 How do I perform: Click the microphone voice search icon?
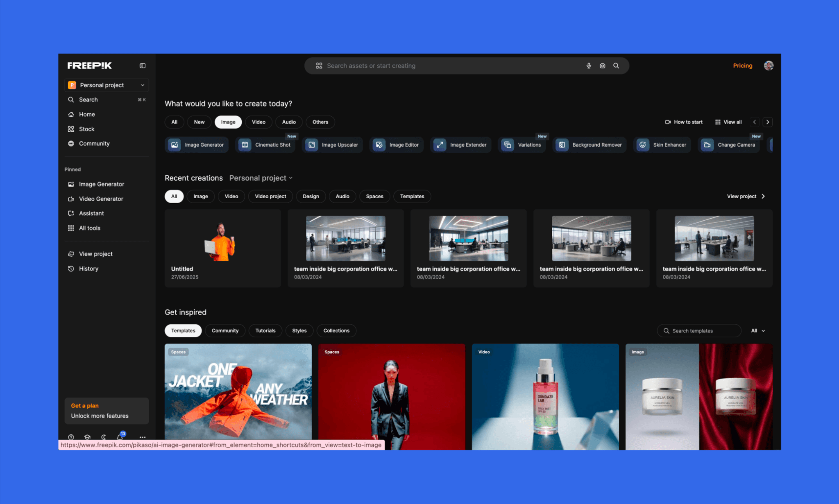pyautogui.click(x=589, y=66)
